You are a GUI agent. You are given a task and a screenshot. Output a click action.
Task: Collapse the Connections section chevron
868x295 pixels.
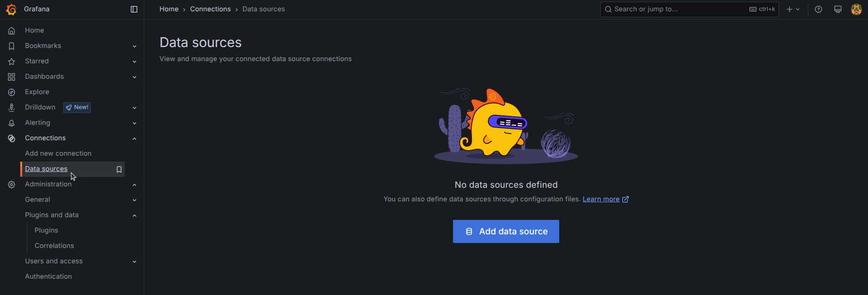pos(134,138)
